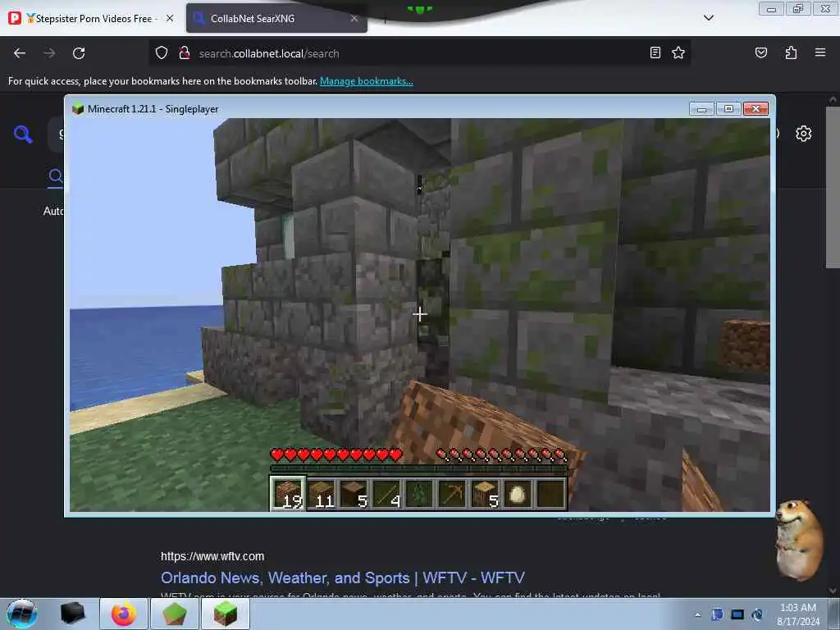Viewport: 840px width, 630px height.
Task: Click the Minecraft crosshair target block
Action: point(419,314)
